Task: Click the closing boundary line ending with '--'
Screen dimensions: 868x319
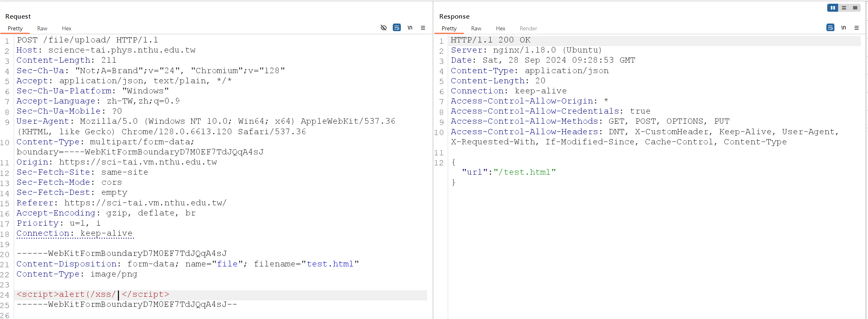Action: click(127, 304)
